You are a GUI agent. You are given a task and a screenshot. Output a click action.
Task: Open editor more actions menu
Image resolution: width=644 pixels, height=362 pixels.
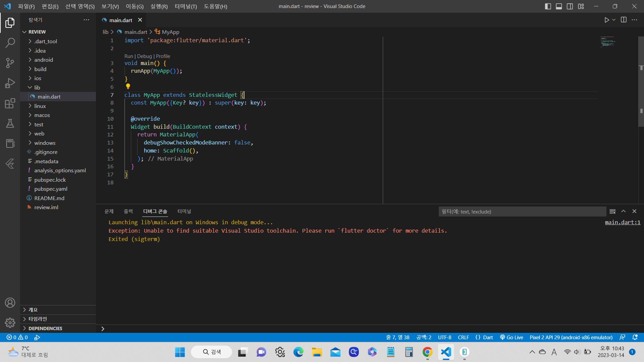point(634,20)
